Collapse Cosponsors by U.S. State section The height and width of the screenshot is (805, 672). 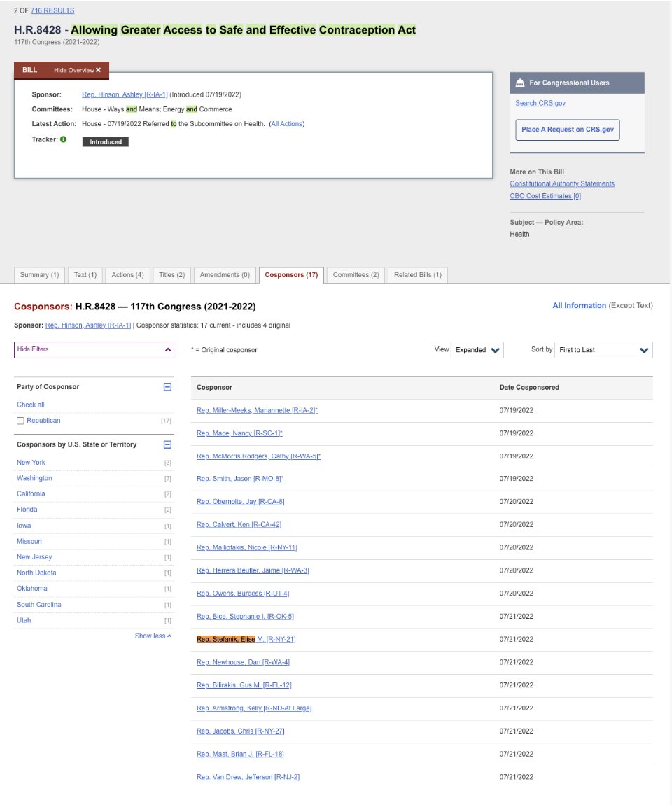[x=167, y=444]
